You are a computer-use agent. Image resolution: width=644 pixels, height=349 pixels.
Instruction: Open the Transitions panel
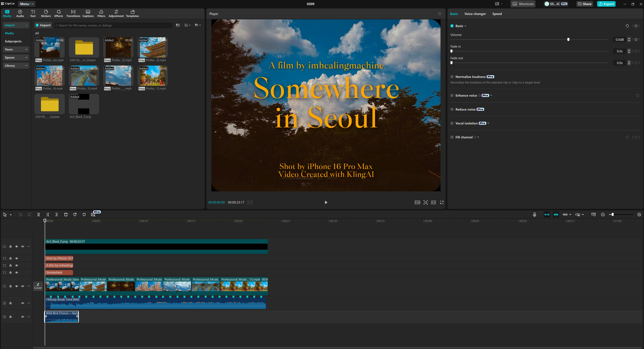[73, 13]
